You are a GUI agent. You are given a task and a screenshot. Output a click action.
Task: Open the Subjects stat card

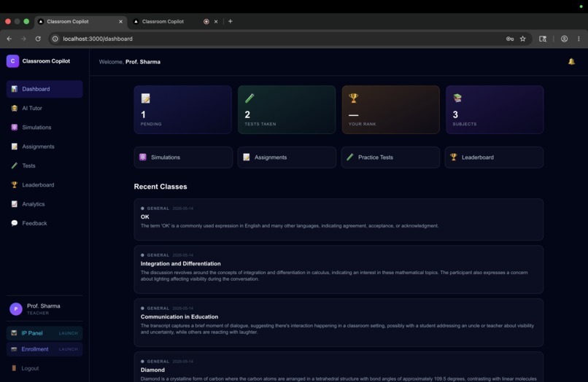pos(495,109)
